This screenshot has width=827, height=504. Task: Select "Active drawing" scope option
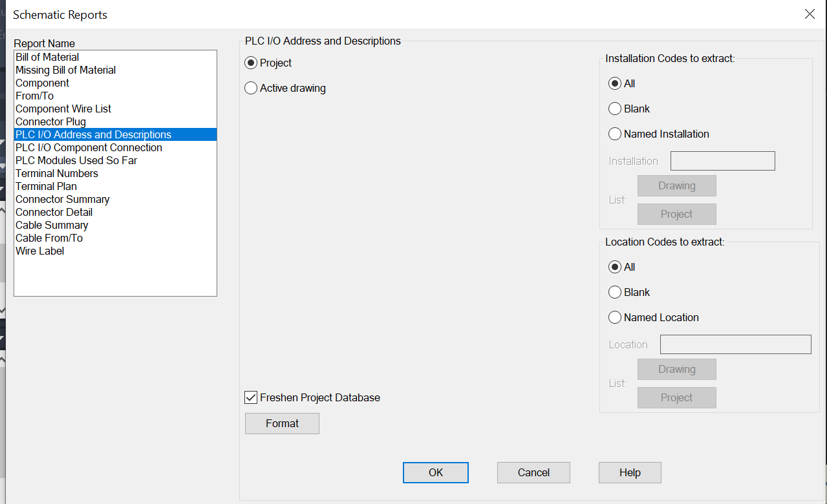point(251,88)
